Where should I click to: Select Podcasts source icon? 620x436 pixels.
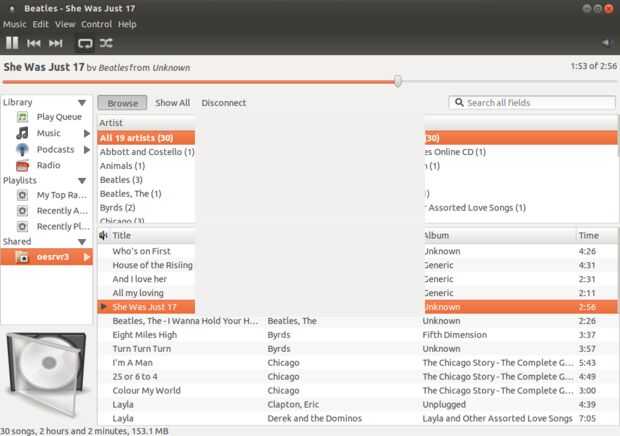coord(22,150)
